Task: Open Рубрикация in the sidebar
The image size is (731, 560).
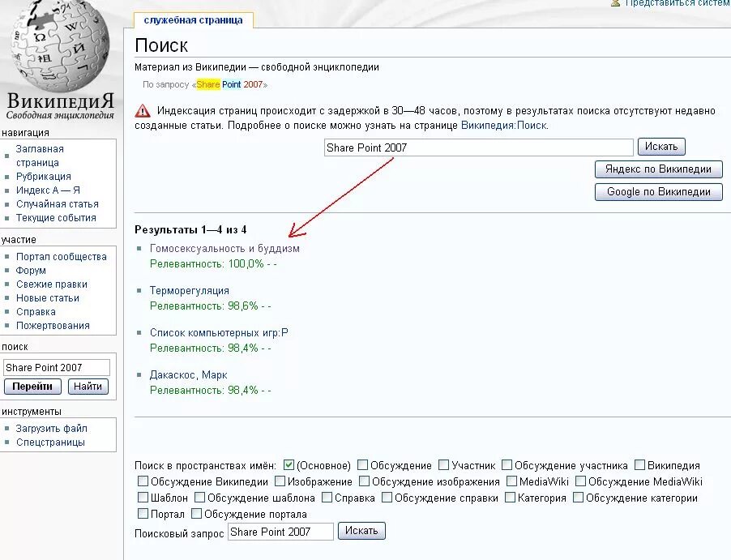Action: click(x=43, y=177)
